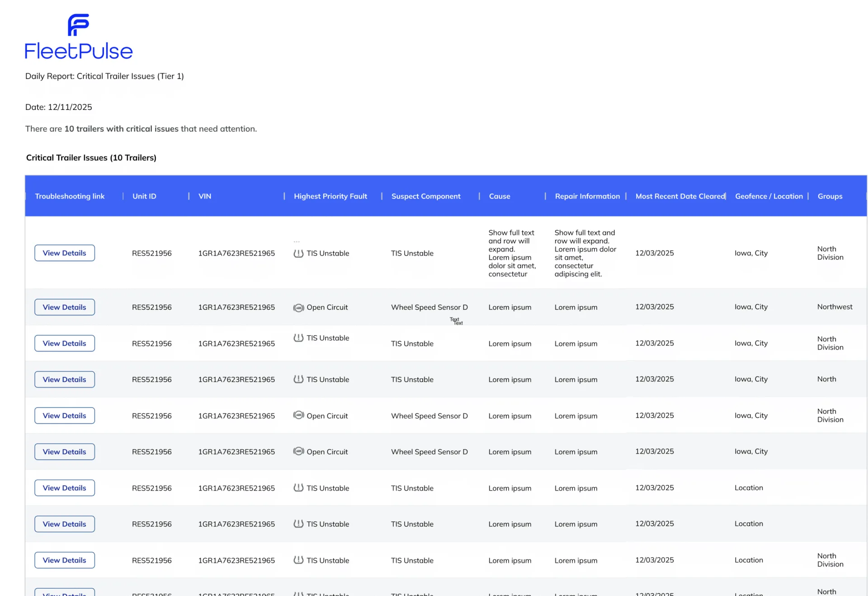
Task: Expand first row's 'Show full text' Cause cell
Action: (511, 253)
